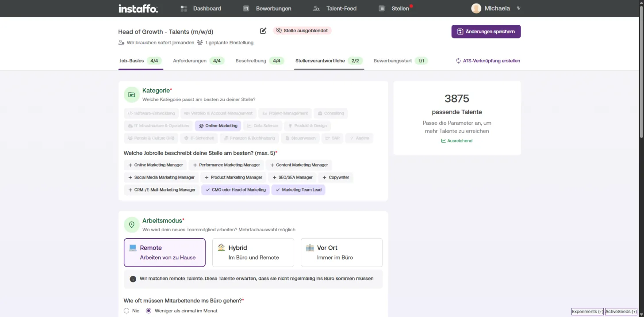Viewport: 644px width, 317px height.
Task: Click the instaffo logo
Action: pos(138,8)
